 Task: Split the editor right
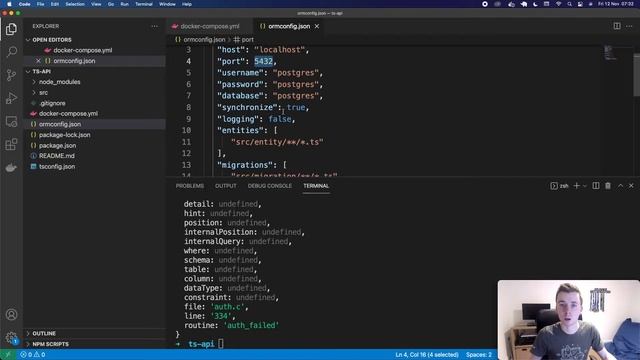pyautogui.click(x=617, y=26)
